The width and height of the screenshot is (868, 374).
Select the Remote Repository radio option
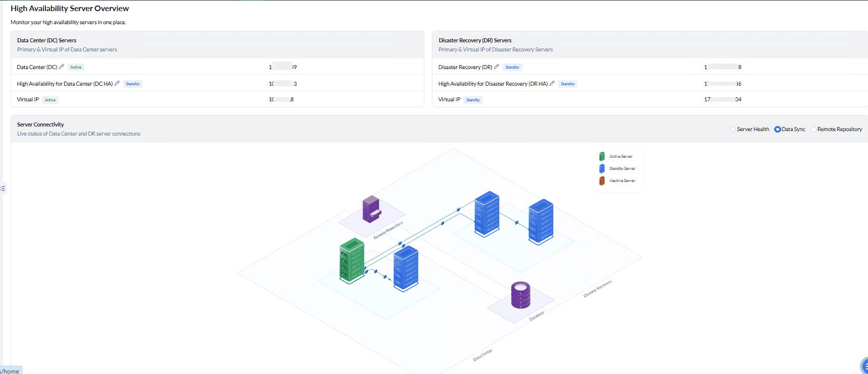(813, 130)
